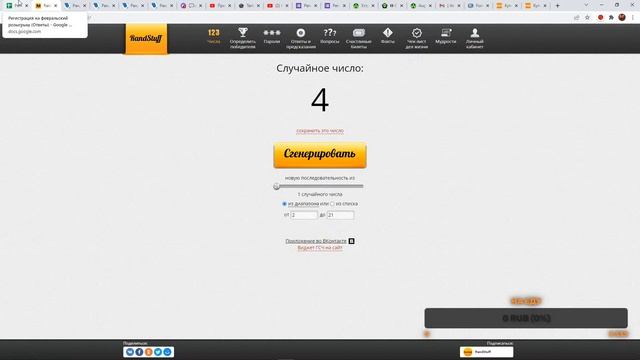Select the из списка radio option
Screen dimensions: 640x360
tap(332, 204)
